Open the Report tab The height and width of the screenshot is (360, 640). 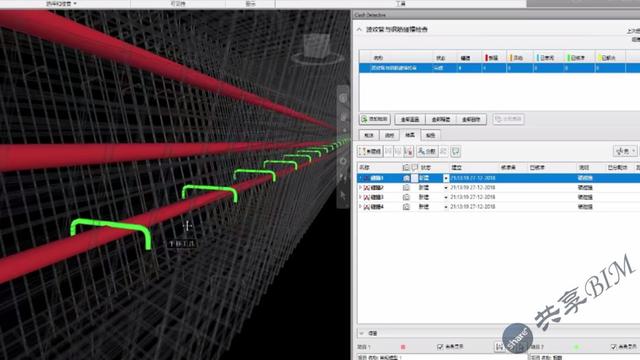pos(431,135)
